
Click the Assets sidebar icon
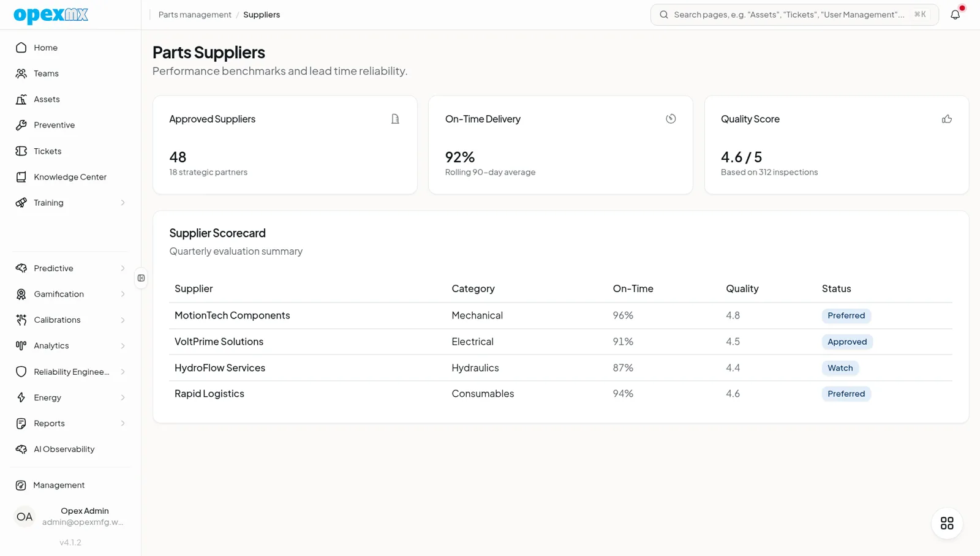click(x=21, y=99)
